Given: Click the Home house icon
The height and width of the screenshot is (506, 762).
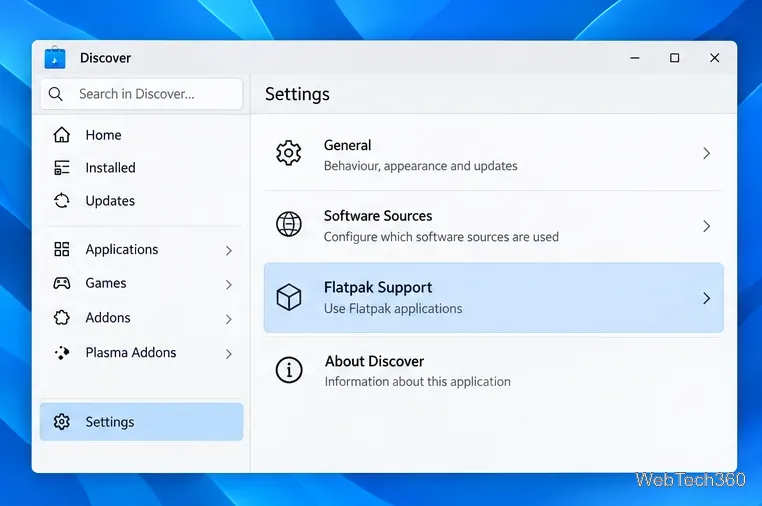Looking at the screenshot, I should [62, 135].
